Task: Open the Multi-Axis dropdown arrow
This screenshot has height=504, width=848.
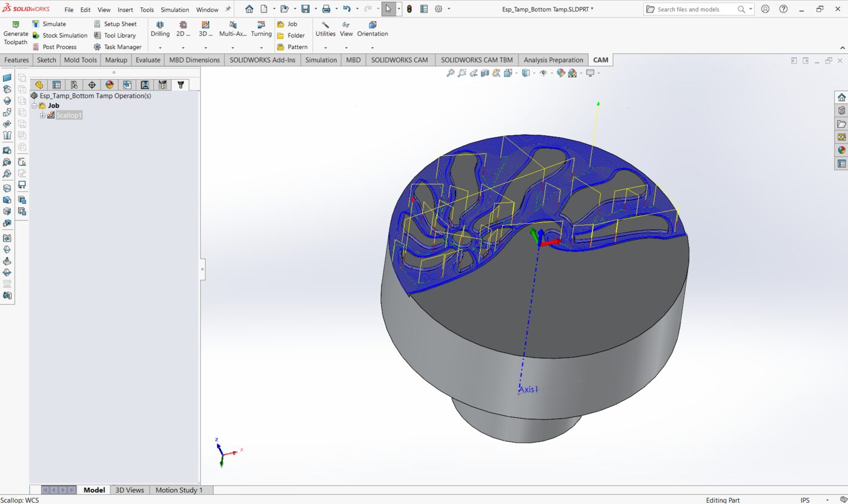Action: (233, 47)
